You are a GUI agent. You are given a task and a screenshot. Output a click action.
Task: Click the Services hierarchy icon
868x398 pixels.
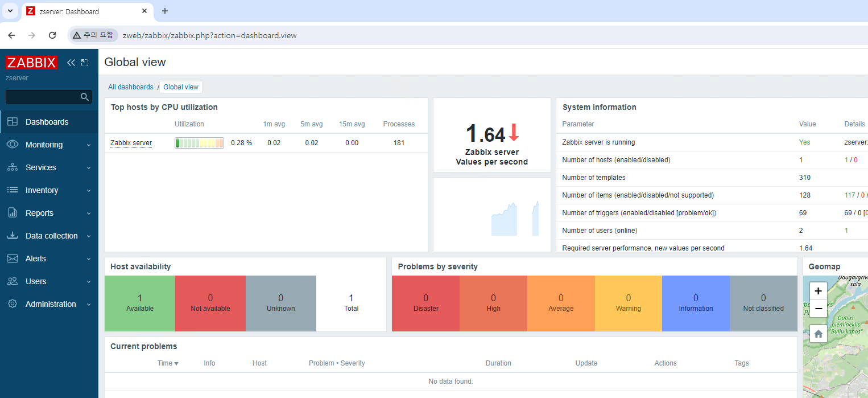pyautogui.click(x=13, y=167)
